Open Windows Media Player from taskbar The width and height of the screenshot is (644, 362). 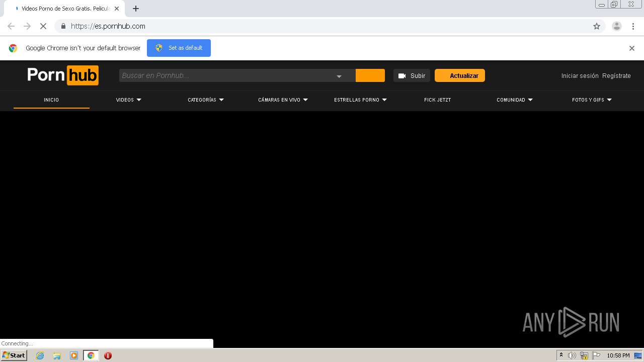[x=74, y=355]
